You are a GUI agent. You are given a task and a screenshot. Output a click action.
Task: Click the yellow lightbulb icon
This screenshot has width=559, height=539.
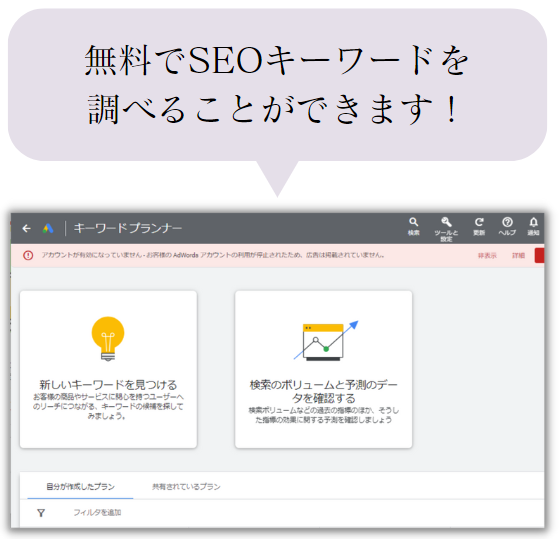pyautogui.click(x=108, y=339)
